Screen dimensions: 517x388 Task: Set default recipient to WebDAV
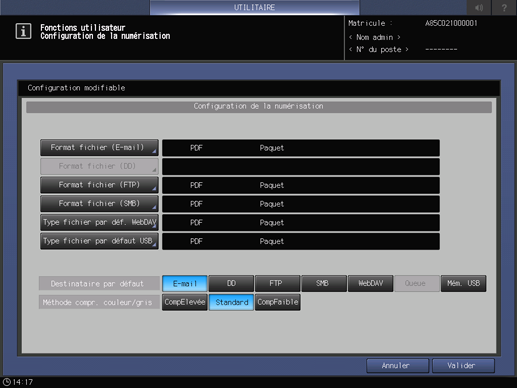pyautogui.click(x=371, y=283)
